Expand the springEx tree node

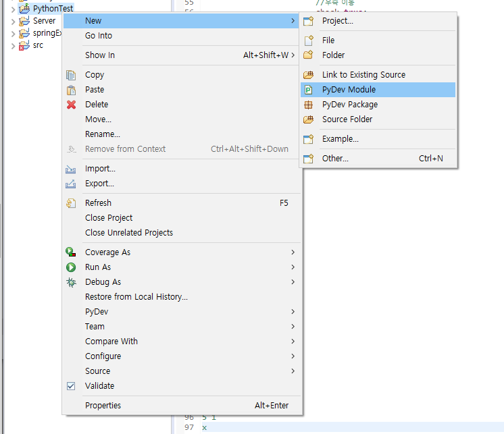[x=13, y=34]
